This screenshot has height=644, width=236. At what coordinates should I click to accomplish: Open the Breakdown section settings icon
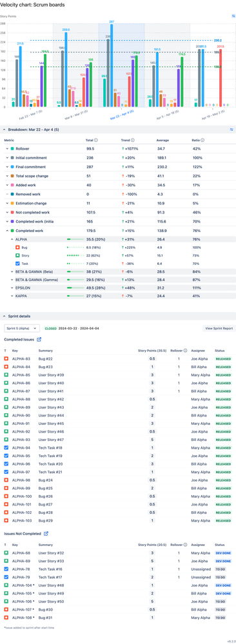[x=231, y=130]
